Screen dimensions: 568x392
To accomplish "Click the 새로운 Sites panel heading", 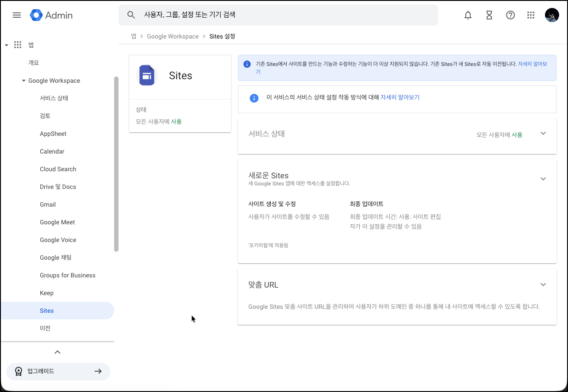I will pyautogui.click(x=269, y=175).
